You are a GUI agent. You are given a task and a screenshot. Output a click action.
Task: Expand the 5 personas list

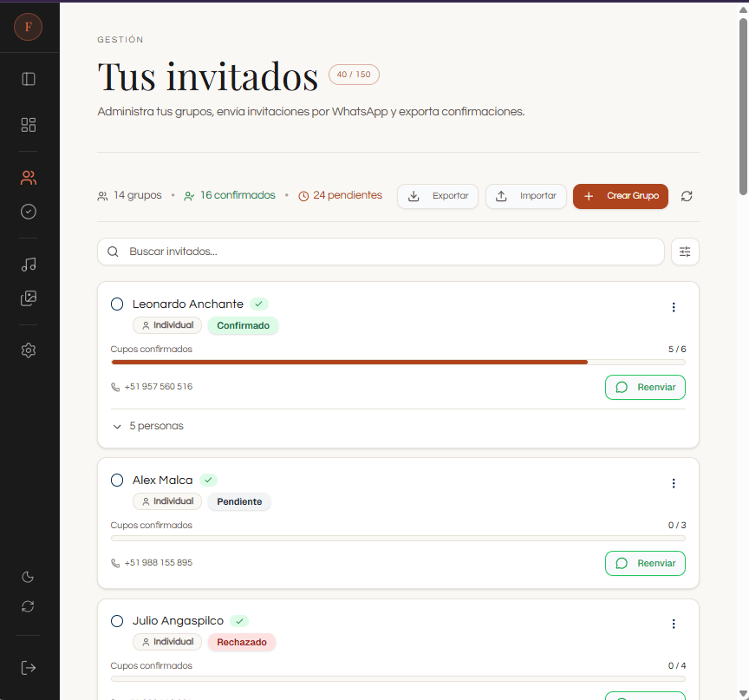(147, 426)
